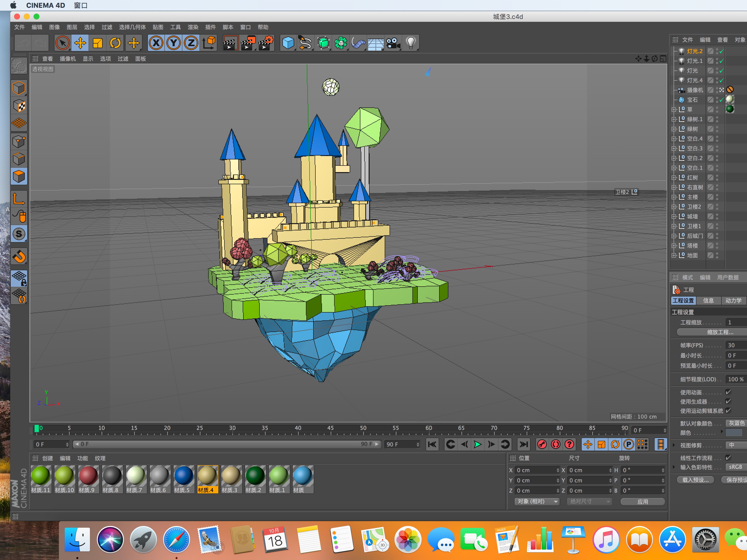Image resolution: width=747 pixels, height=560 pixels.
Task: Expand the 地面 object tree node
Action: pos(674,255)
